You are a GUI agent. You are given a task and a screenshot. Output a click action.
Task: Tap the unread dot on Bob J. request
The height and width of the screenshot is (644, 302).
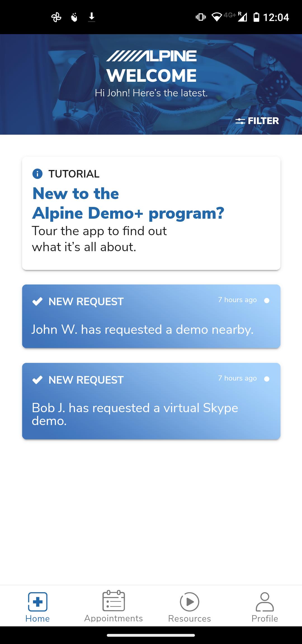267,379
